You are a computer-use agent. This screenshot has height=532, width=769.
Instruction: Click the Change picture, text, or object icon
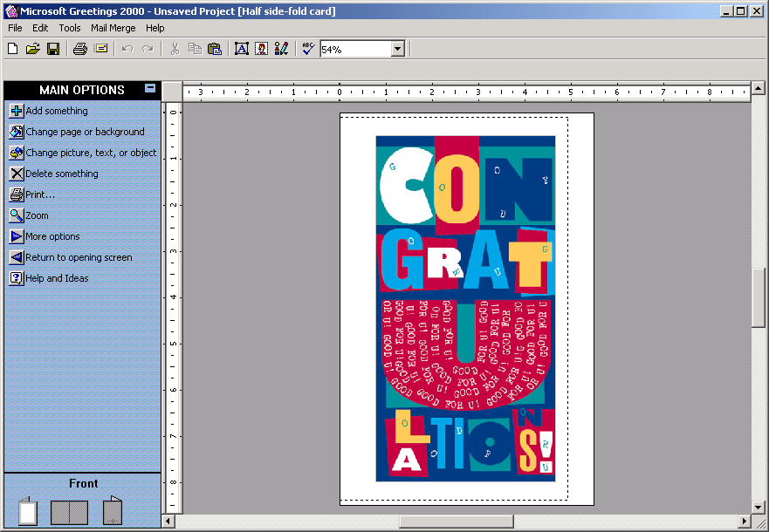click(17, 153)
